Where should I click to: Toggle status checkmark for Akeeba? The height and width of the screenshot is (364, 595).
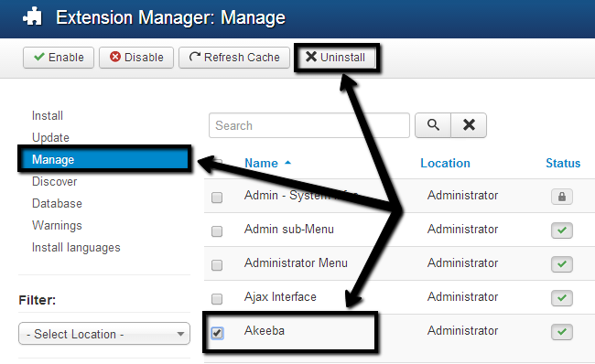click(562, 332)
